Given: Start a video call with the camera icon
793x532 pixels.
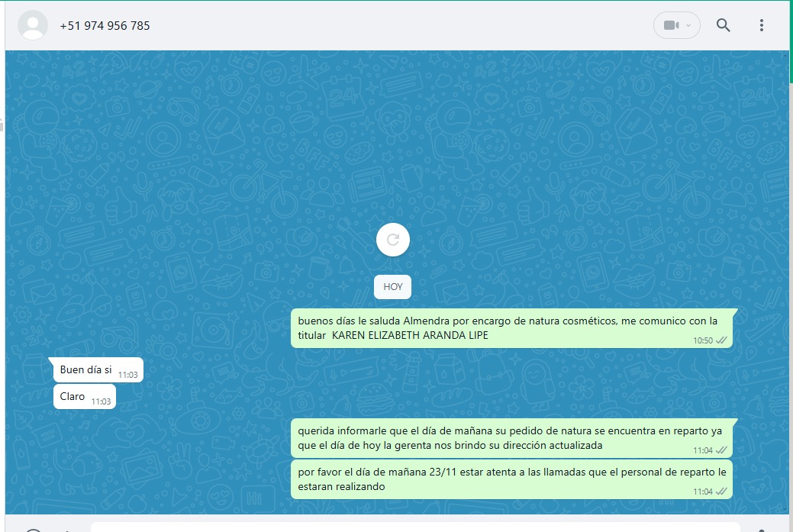Looking at the screenshot, I should tap(670, 25).
